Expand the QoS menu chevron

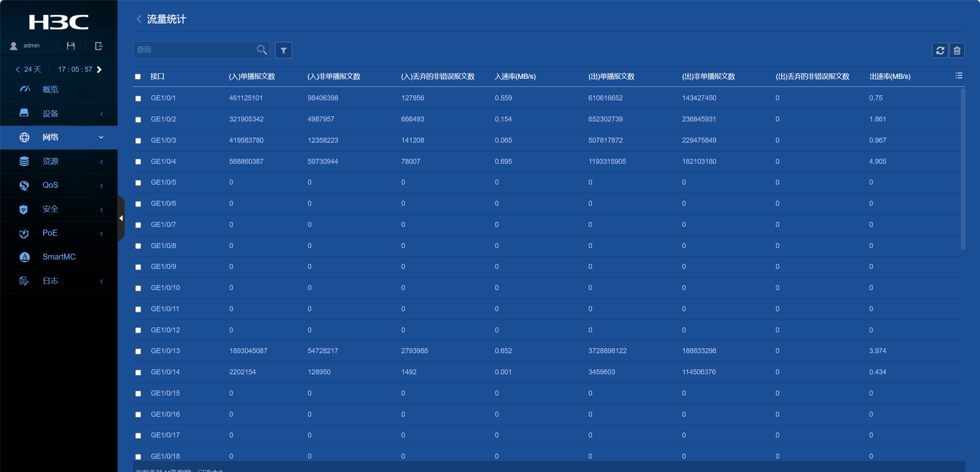tap(102, 185)
